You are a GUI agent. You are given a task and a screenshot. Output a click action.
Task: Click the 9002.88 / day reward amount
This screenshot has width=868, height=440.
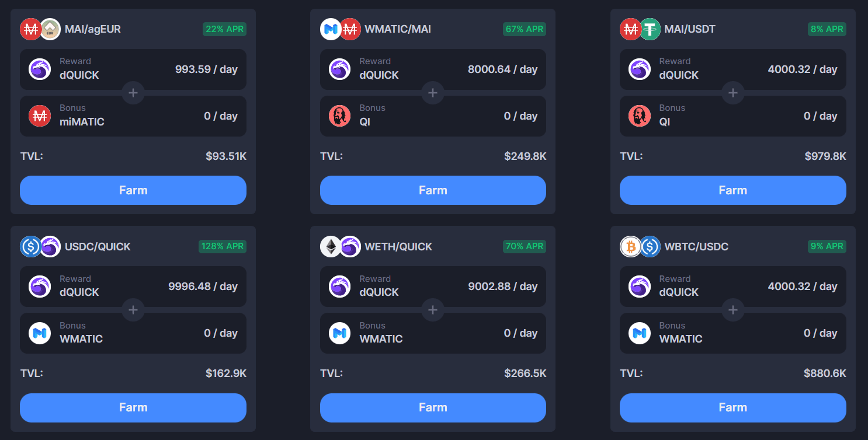coord(503,287)
